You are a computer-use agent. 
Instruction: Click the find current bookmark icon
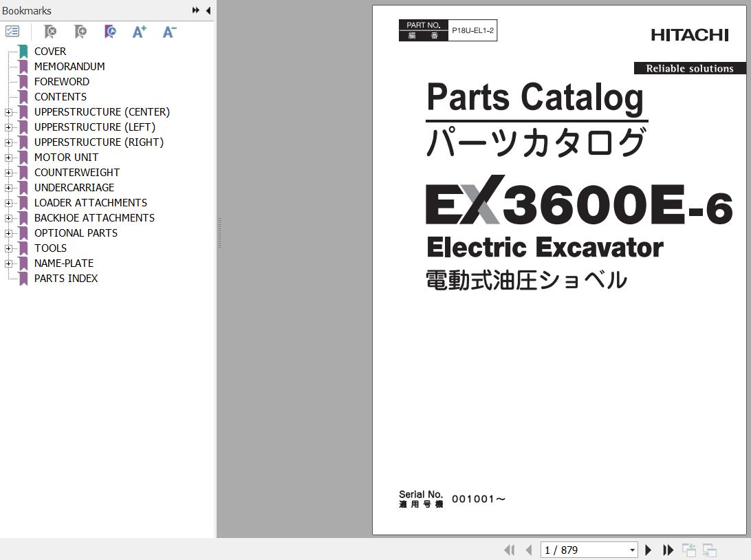pyautogui.click(x=110, y=32)
